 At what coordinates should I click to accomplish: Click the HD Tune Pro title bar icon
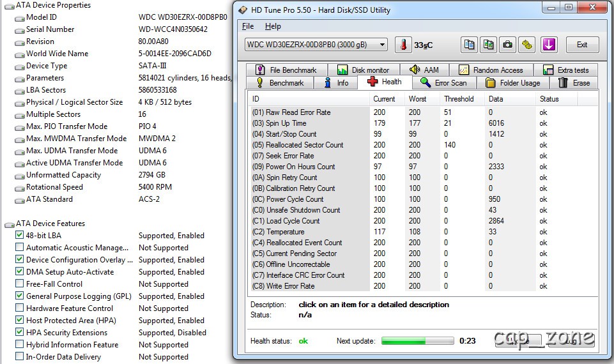243,10
